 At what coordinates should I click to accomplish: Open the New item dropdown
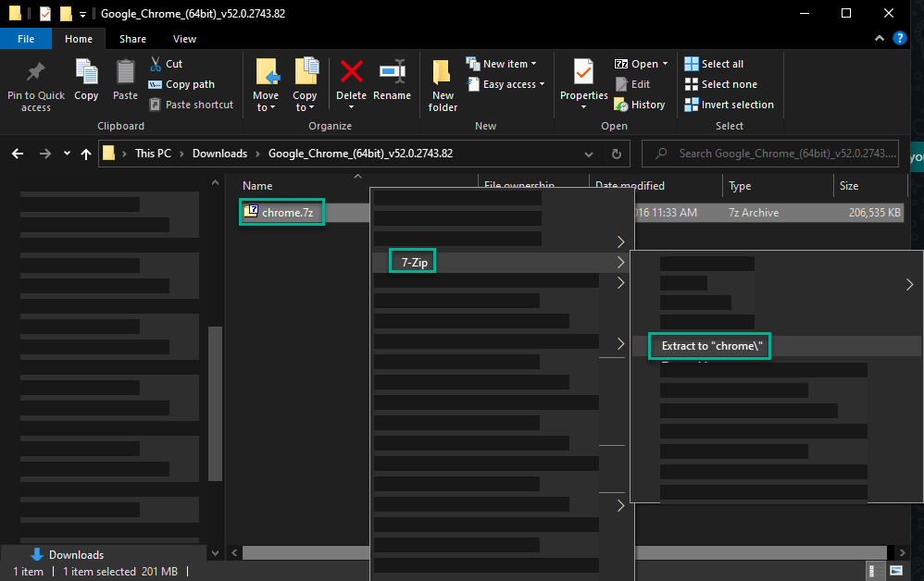pos(502,64)
